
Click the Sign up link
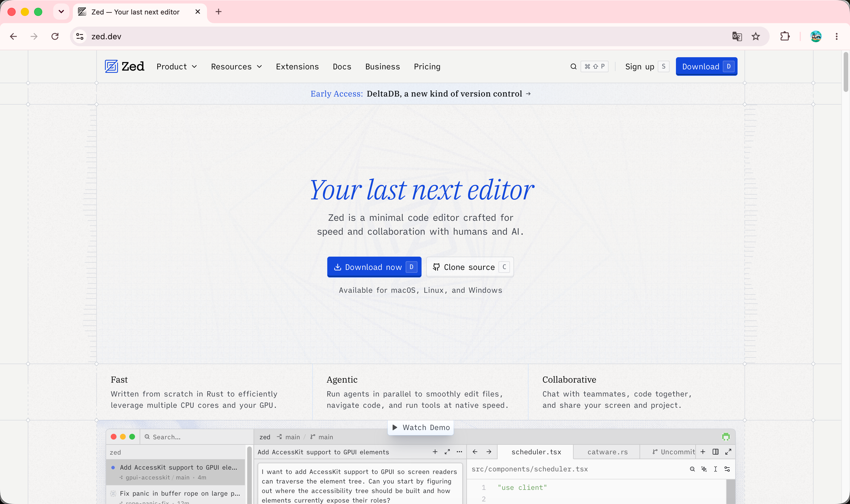tap(647, 66)
